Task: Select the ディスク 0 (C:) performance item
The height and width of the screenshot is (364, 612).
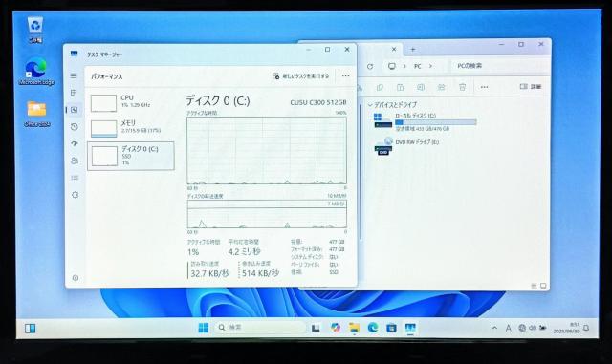Action: (x=131, y=156)
